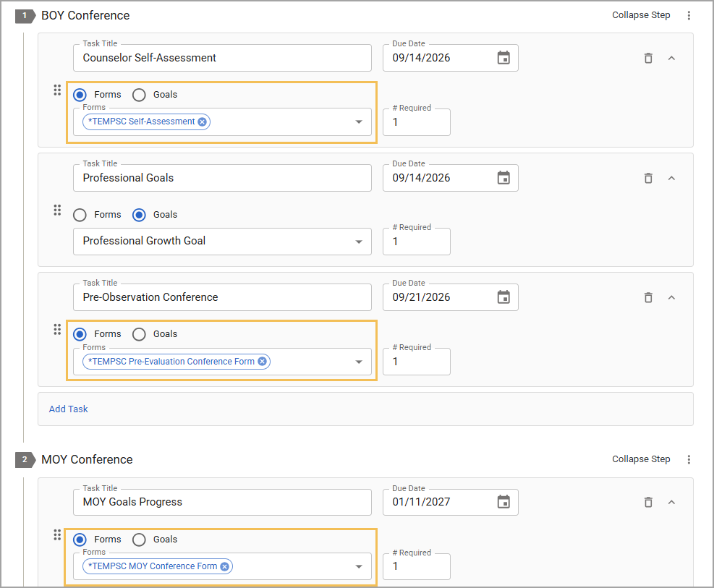Edit # Required field for Professional Goals

click(x=417, y=242)
